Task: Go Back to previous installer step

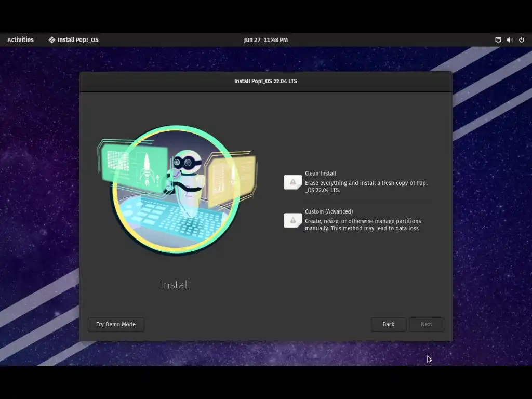Action: 389,324
